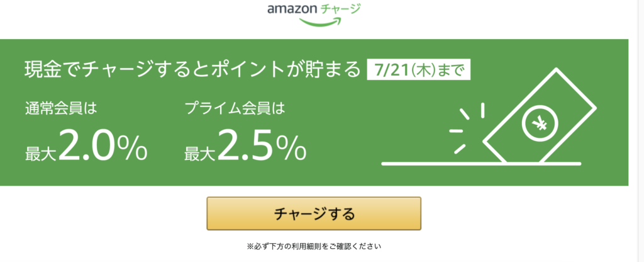Open the amazon チャージ logo

point(314,14)
